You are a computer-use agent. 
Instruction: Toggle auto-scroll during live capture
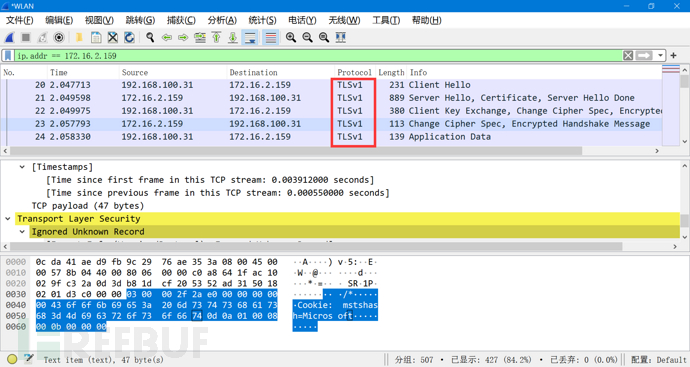[x=250, y=37]
